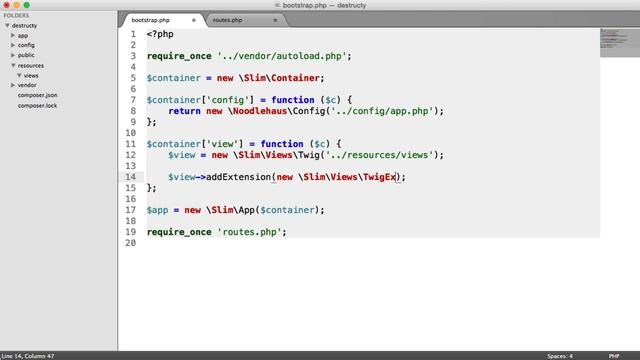Image resolution: width=640 pixels, height=360 pixels.
Task: Expand the config folder arrow
Action: (13, 45)
